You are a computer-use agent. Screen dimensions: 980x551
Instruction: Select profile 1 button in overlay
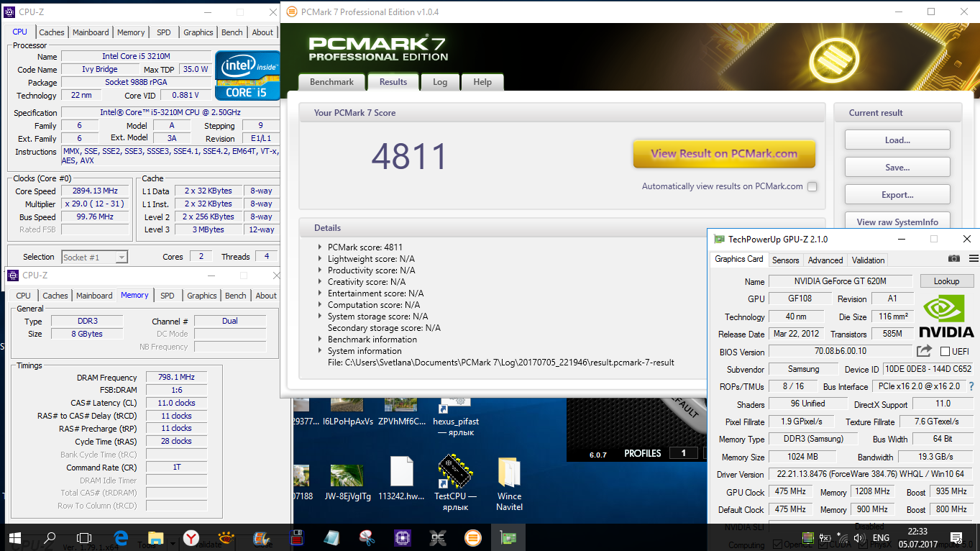[x=684, y=453]
